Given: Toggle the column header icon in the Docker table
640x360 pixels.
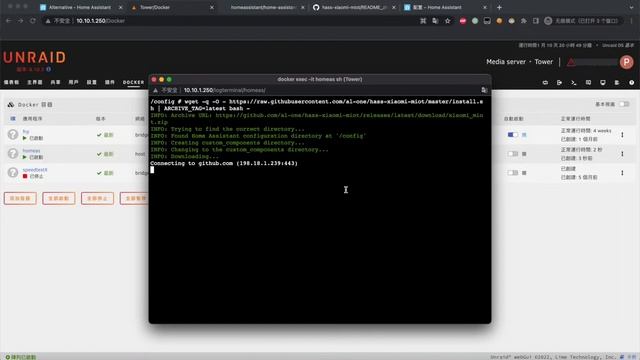Looking at the screenshot, I should pyautogui.click(x=13, y=119).
